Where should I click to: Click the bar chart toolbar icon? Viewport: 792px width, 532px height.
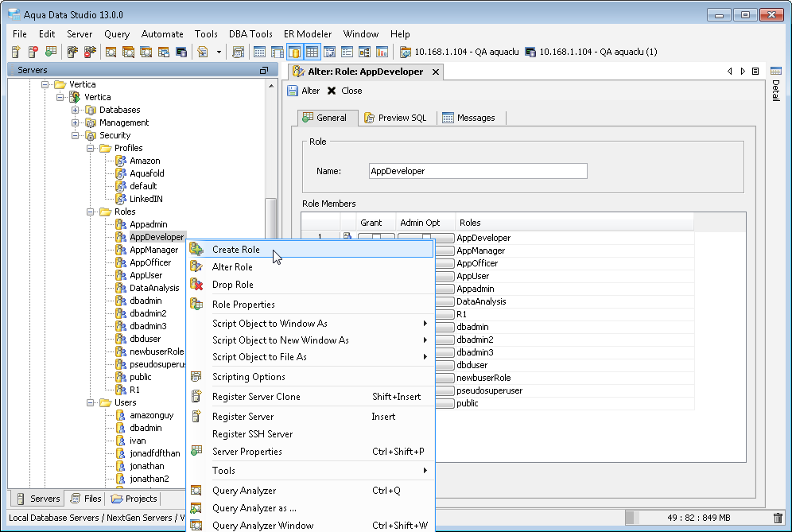point(382,52)
